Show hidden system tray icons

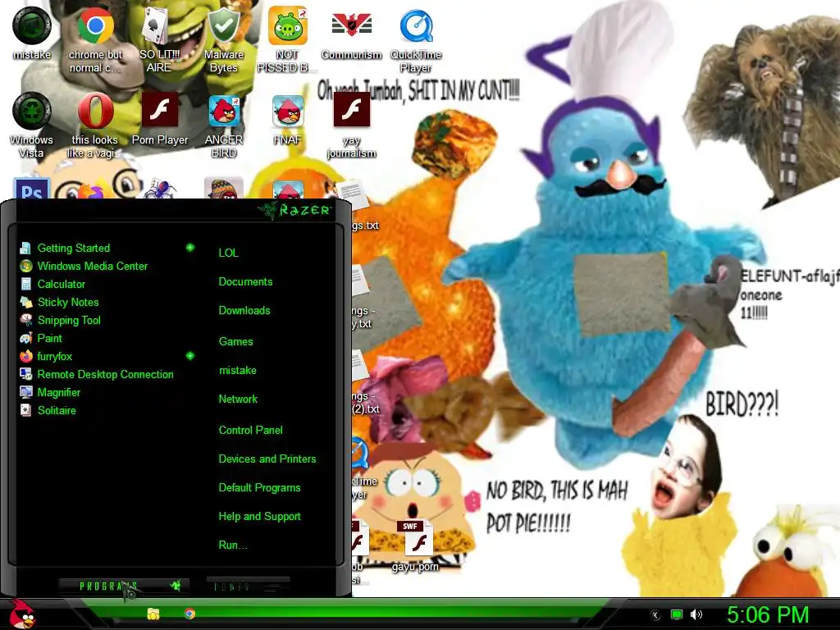pos(655,615)
